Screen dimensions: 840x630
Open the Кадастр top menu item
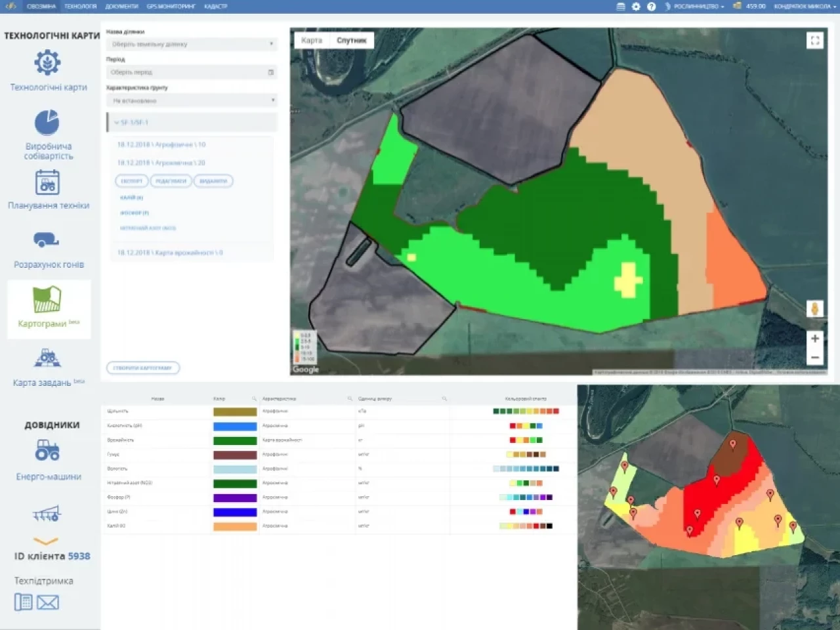pyautogui.click(x=215, y=7)
